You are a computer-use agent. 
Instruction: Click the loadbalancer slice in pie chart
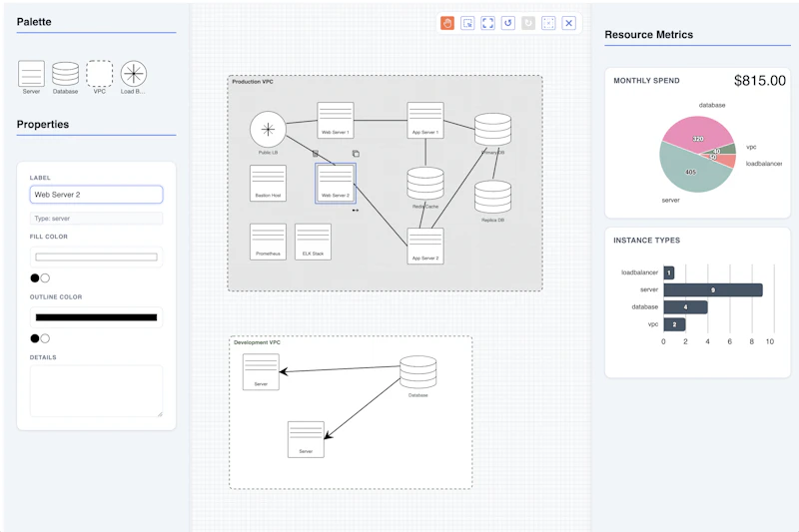[726, 162]
